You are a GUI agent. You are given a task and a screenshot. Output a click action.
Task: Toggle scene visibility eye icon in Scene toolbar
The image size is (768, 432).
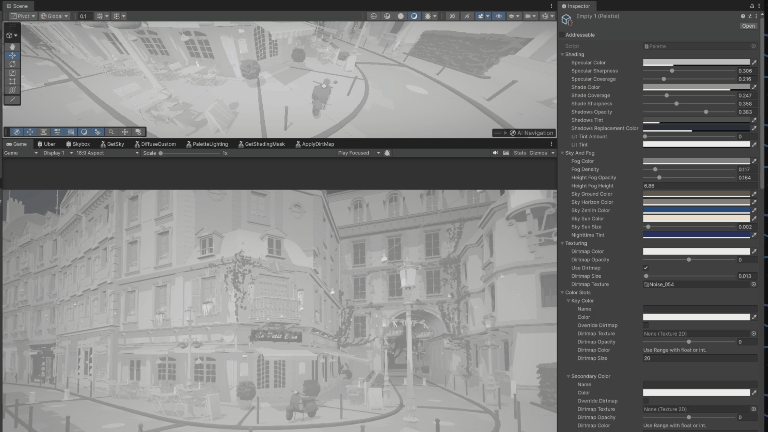click(x=499, y=16)
